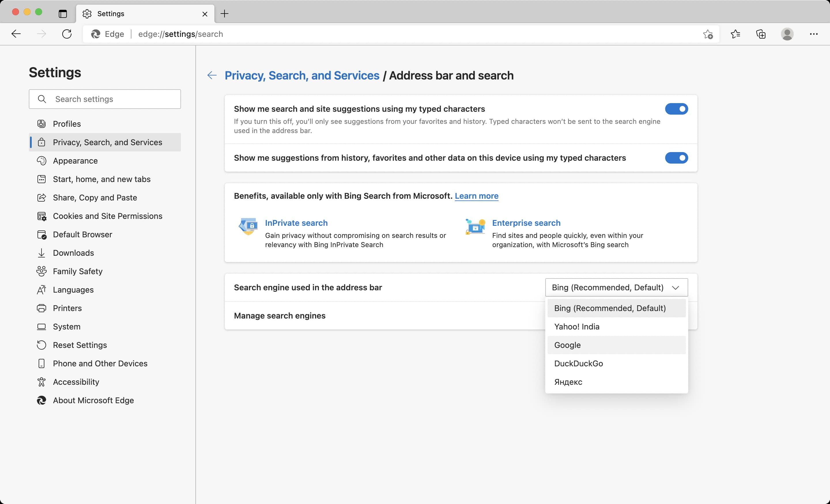Choose DuckDuckGo as search engine
Screen dimensions: 830x504
tap(616, 364)
